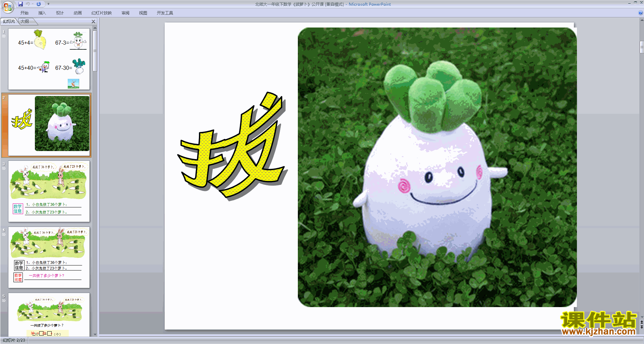Viewport: 644px width, 344px height.
Task: Select slide 2 thumbnail with turnip toy
Action: (49, 125)
